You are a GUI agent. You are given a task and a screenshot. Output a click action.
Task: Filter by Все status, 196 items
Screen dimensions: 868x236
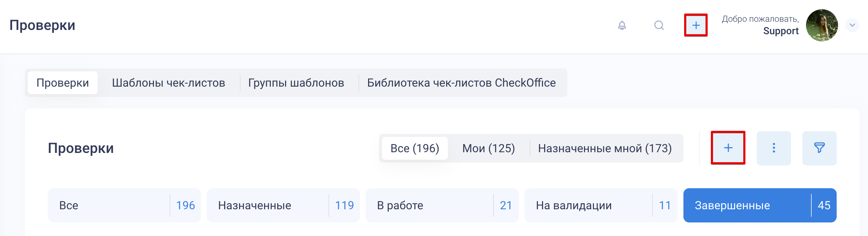[x=124, y=205]
